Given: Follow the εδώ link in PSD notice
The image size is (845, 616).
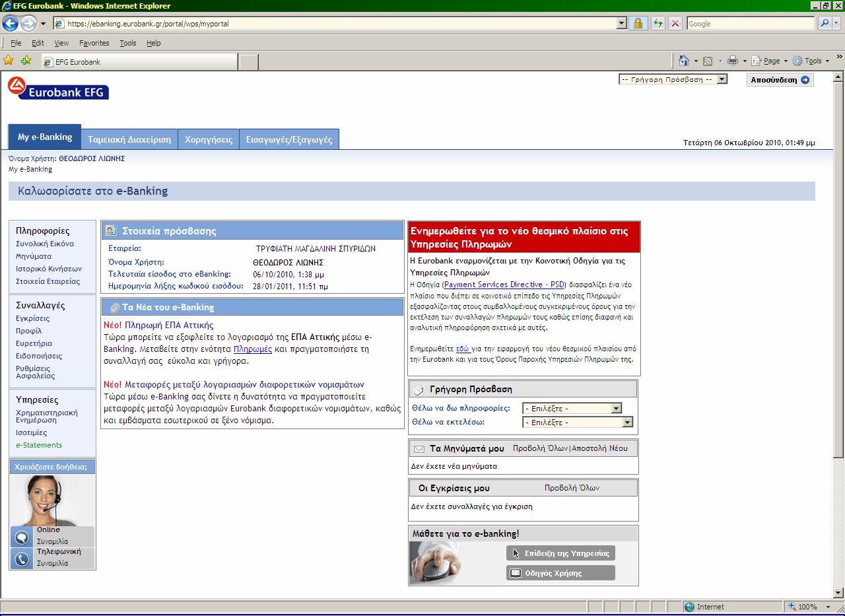Looking at the screenshot, I should tap(463, 348).
